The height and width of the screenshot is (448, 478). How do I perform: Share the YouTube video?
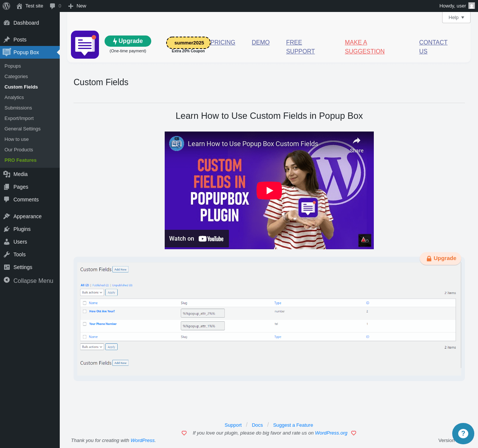pos(357,145)
